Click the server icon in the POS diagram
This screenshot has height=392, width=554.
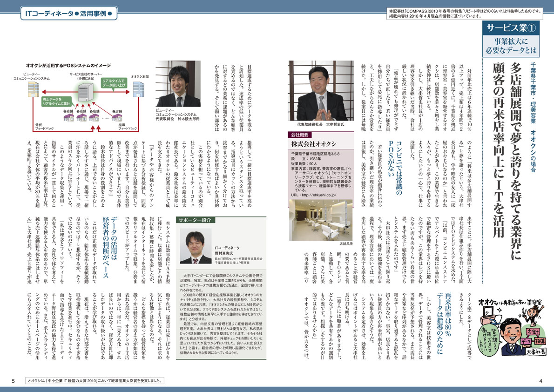(86, 92)
